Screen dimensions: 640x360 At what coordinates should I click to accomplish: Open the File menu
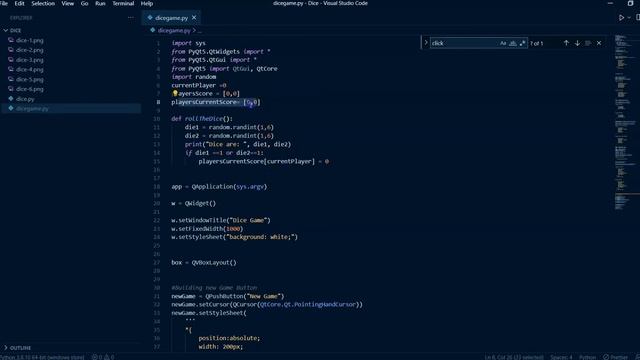4,3
